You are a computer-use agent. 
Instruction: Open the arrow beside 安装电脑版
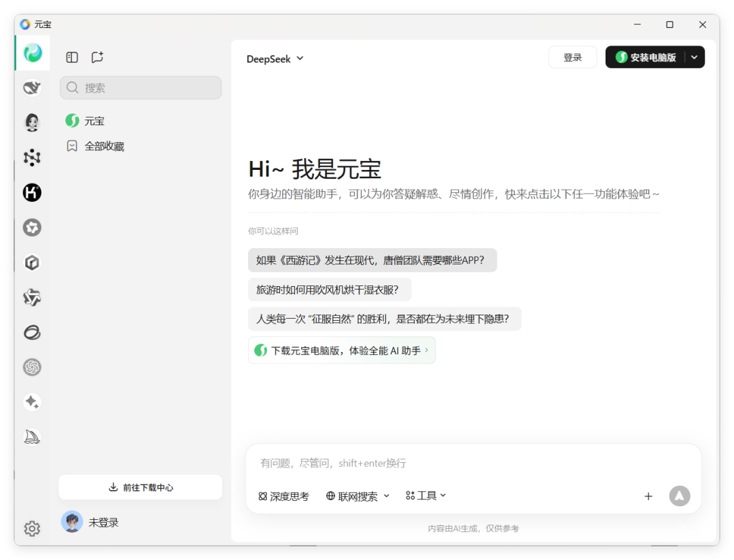(694, 57)
